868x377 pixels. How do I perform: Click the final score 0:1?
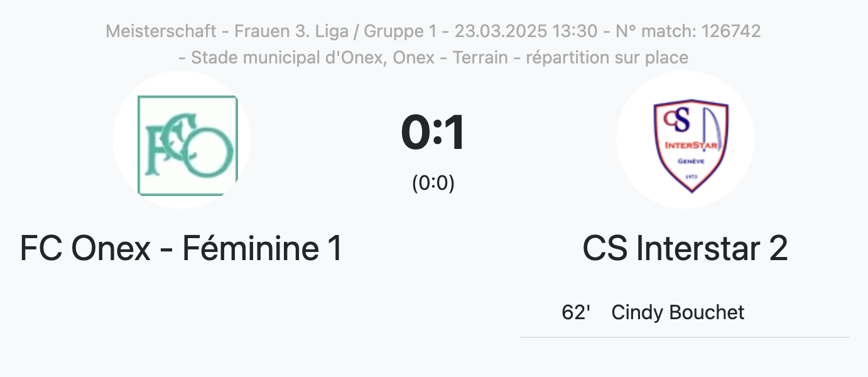pyautogui.click(x=433, y=133)
